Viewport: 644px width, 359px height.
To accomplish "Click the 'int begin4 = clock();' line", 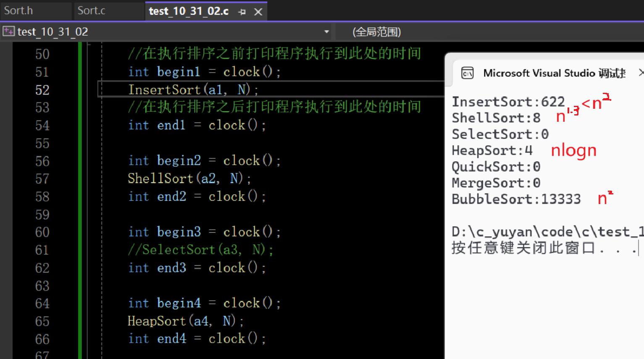I will (x=205, y=303).
